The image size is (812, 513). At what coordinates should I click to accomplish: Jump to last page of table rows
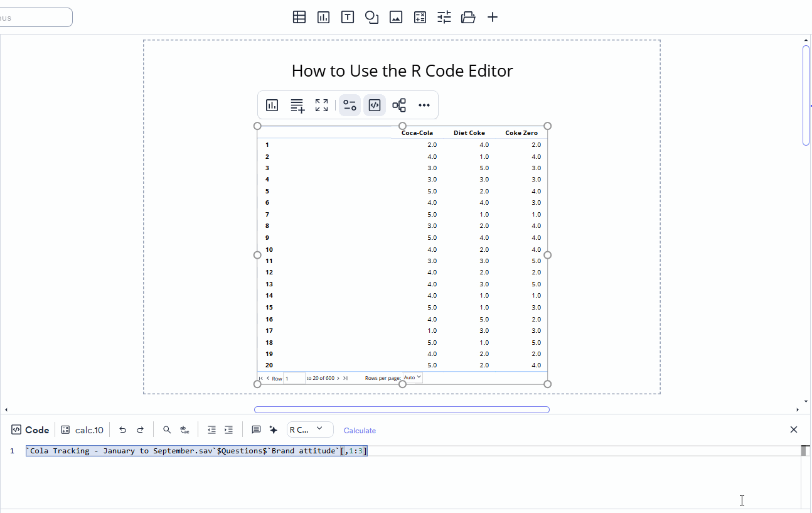coord(345,378)
